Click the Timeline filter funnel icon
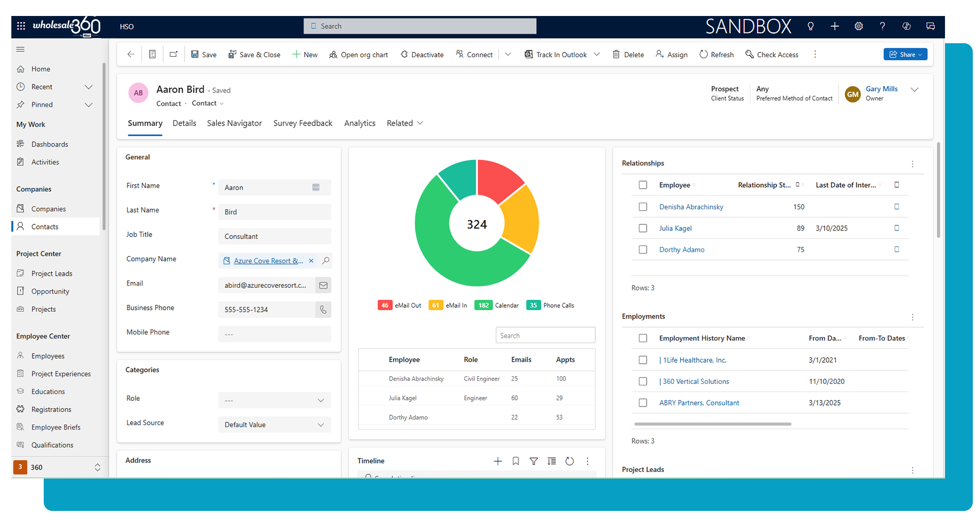The width and height of the screenshot is (980, 531). tap(533, 461)
